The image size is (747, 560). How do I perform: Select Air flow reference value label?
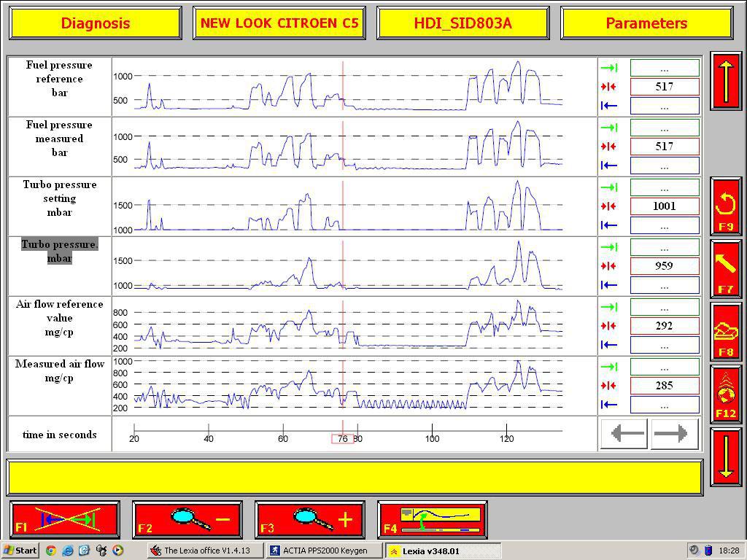coord(60,318)
